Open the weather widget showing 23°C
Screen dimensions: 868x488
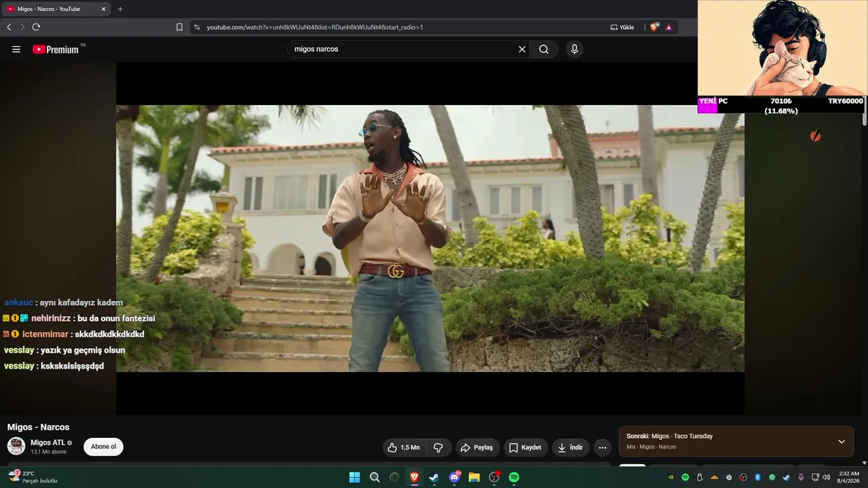click(32, 477)
